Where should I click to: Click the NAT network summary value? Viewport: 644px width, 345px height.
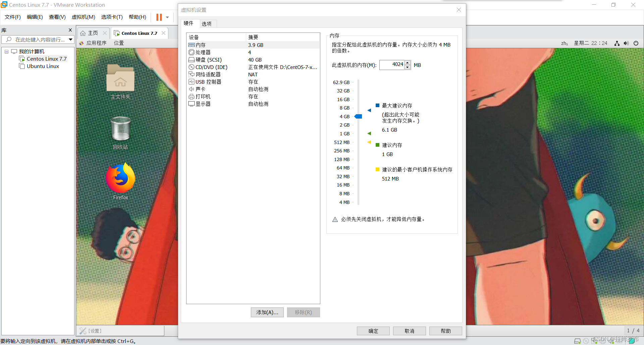[x=253, y=75]
